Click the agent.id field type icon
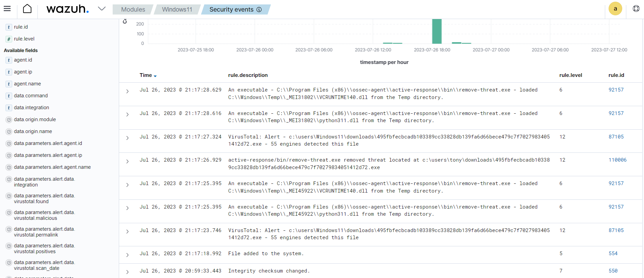The image size is (644, 278). pyautogui.click(x=9, y=60)
